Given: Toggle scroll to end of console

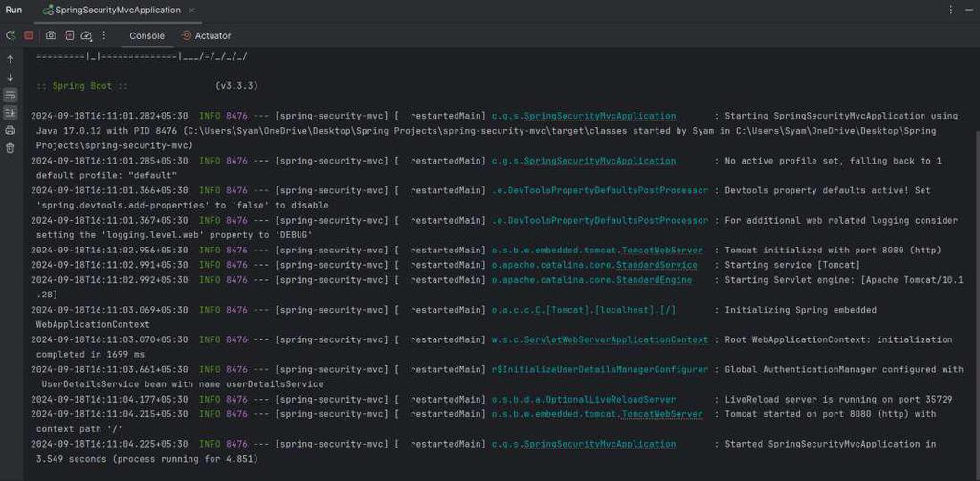Looking at the screenshot, I should (11, 113).
